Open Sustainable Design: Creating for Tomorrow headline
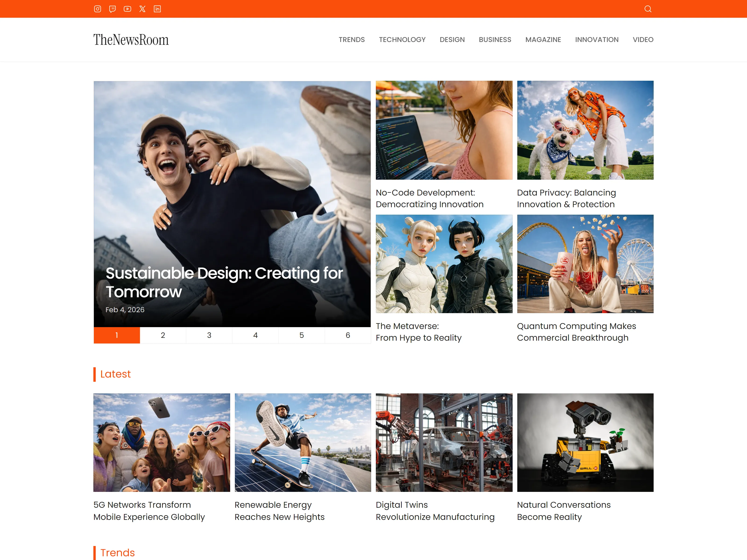 tap(224, 282)
